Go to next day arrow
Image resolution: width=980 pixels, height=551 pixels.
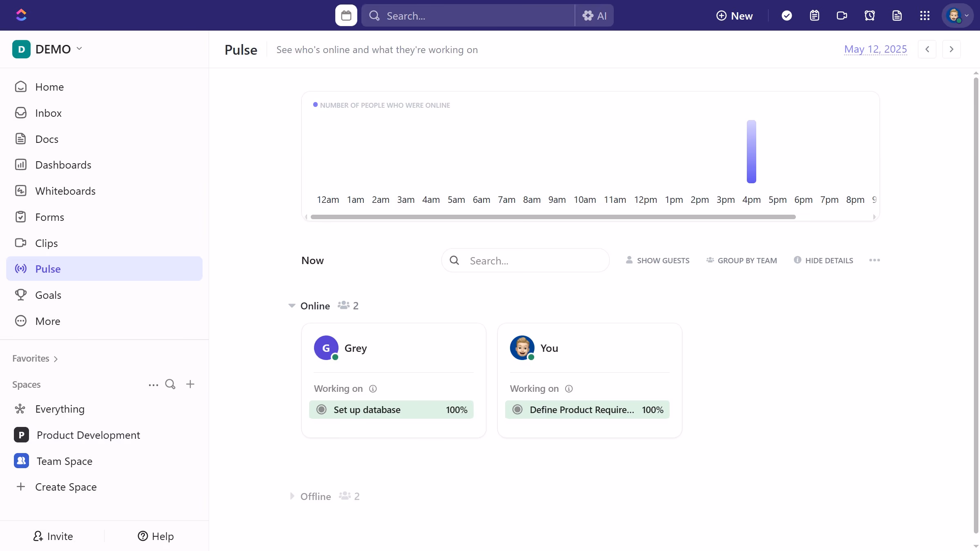pos(951,49)
